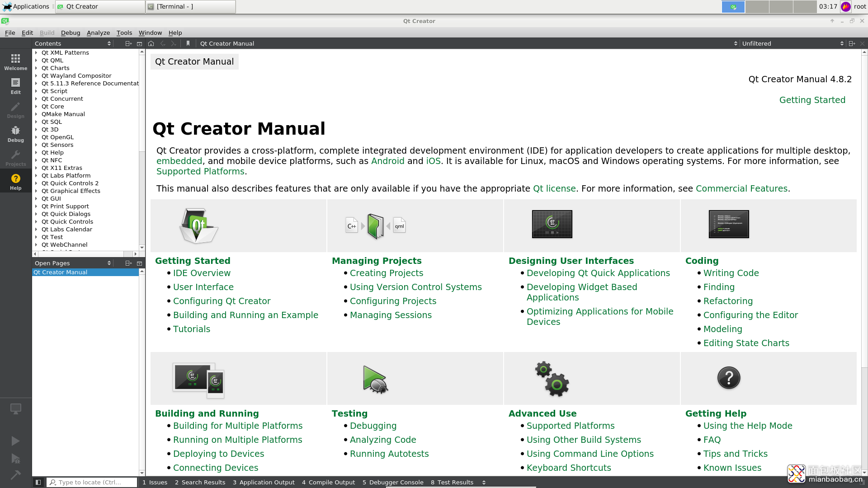Navigate back in help history
Image resolution: width=868 pixels, height=488 pixels.
163,43
